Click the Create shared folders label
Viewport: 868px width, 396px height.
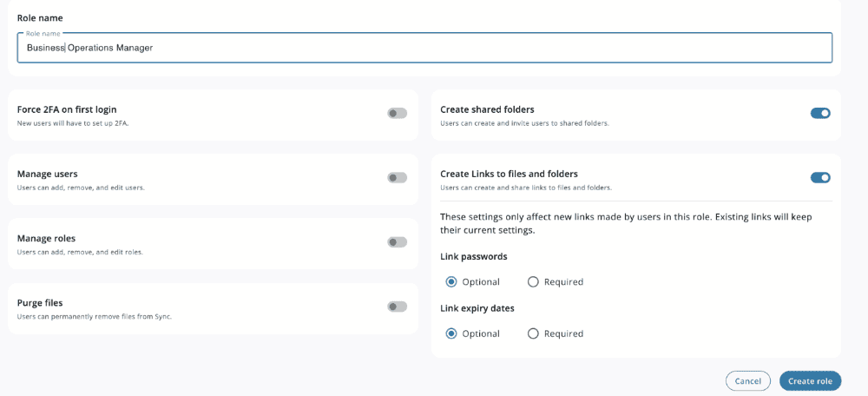(487, 109)
